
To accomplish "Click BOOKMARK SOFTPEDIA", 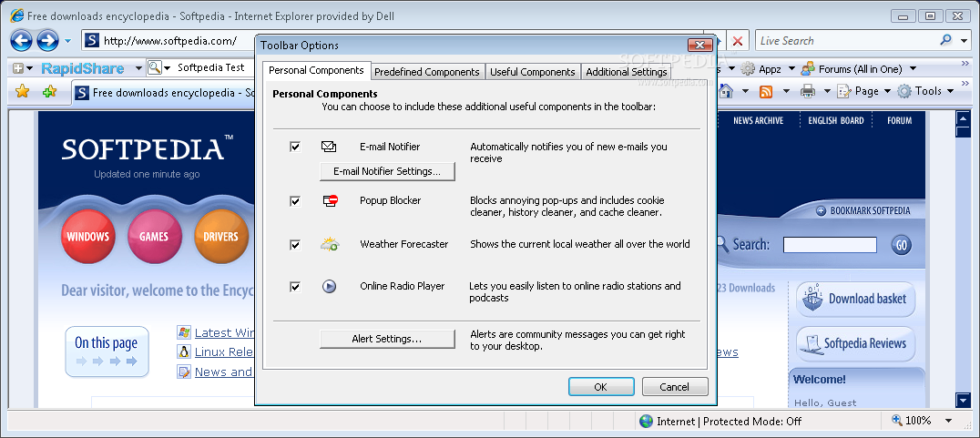I will 863,210.
